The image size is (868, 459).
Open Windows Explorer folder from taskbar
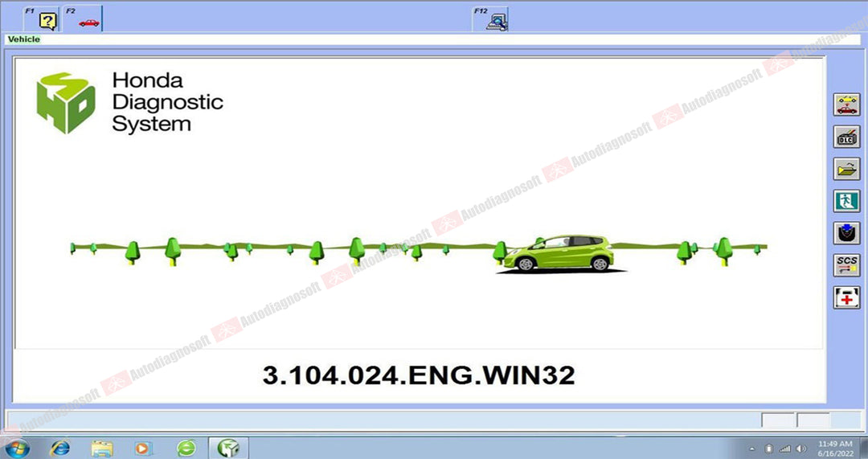102,448
